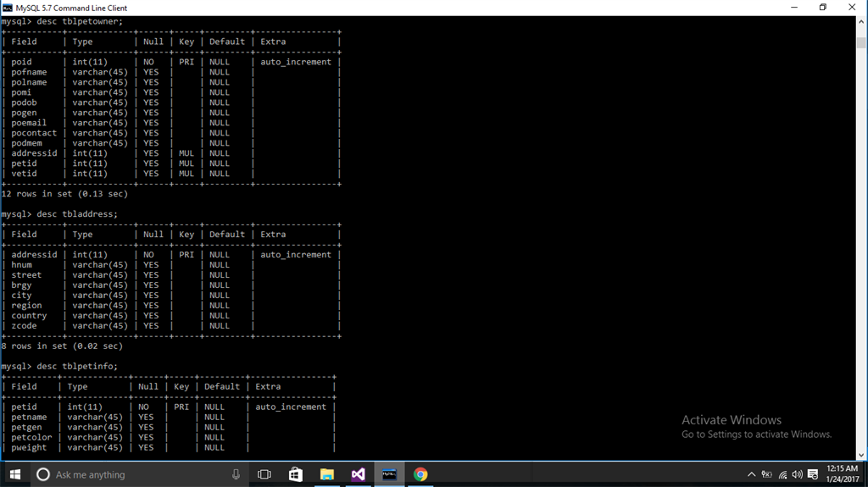Restore down the MySQL Command Line window

pos(822,7)
